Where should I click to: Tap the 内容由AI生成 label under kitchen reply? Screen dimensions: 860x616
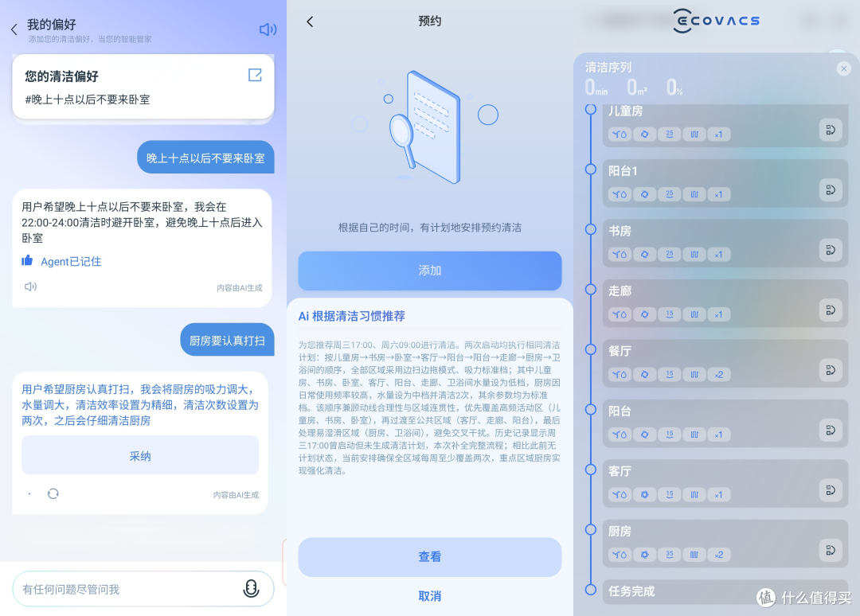pyautogui.click(x=236, y=495)
